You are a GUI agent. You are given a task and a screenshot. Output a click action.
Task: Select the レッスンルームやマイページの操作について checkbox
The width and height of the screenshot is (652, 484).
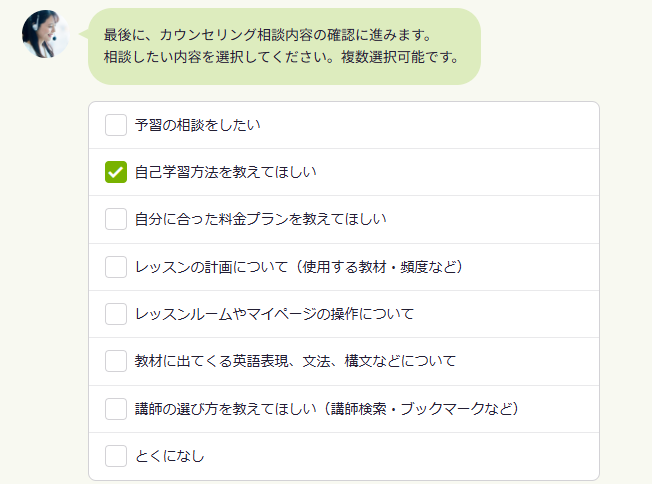(x=116, y=314)
